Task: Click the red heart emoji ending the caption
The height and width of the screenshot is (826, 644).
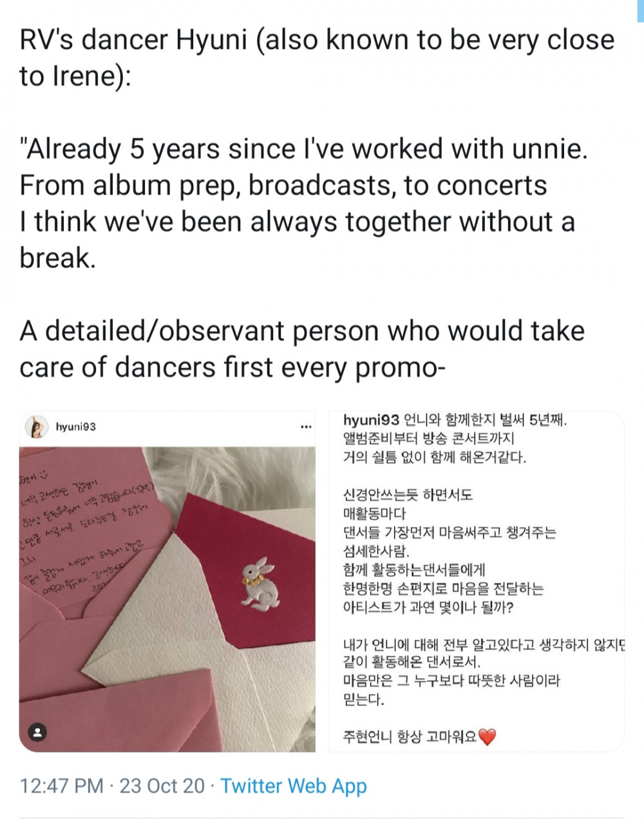Action: pos(488,736)
